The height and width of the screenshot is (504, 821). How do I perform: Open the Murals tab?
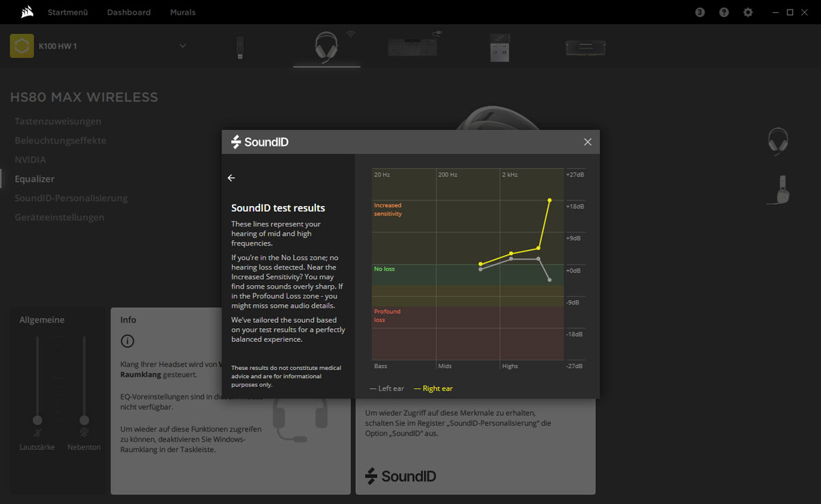click(183, 12)
